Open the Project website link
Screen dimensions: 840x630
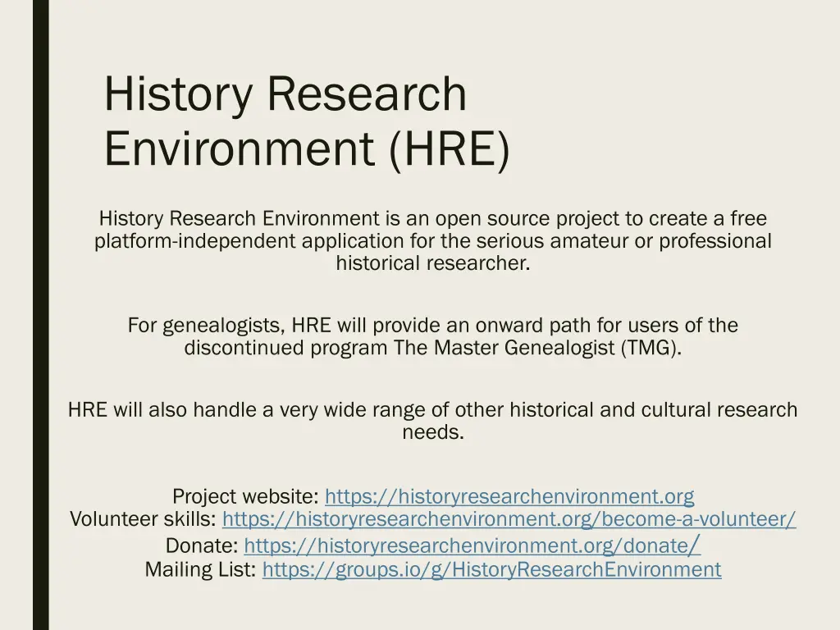coord(509,496)
